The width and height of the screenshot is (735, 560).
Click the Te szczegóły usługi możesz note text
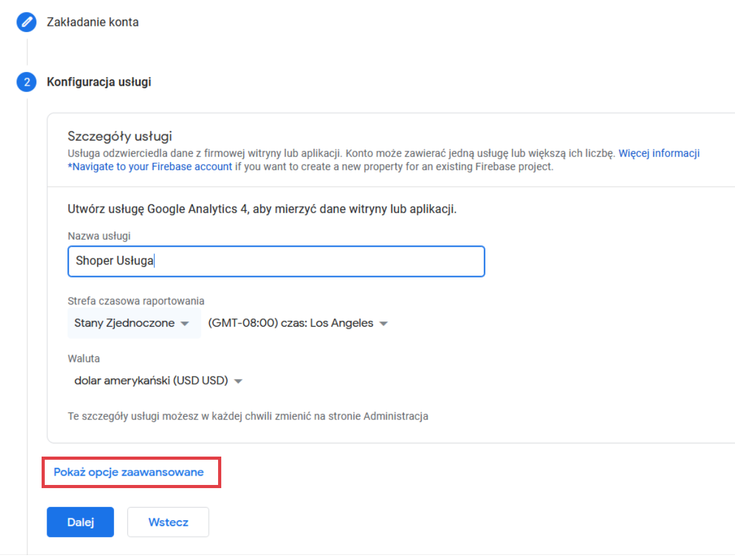point(248,416)
